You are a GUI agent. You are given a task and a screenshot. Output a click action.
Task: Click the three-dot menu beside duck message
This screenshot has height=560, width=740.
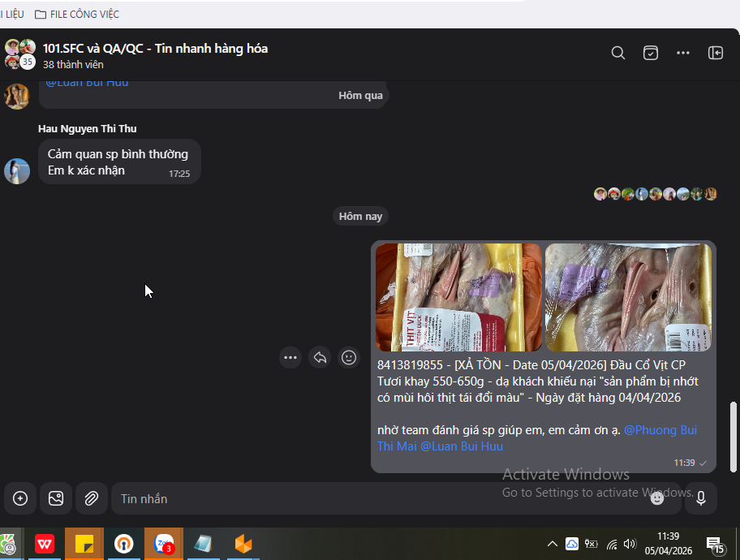pos(290,357)
